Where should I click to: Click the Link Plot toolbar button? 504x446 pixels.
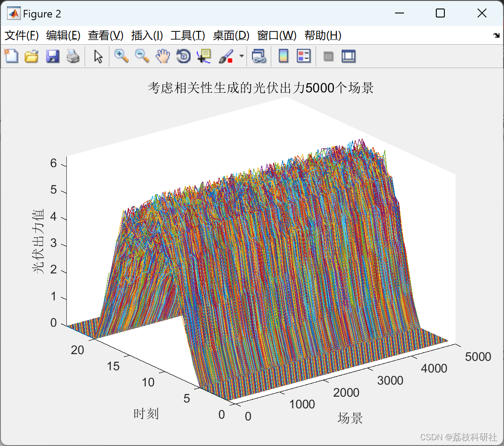pos(259,56)
